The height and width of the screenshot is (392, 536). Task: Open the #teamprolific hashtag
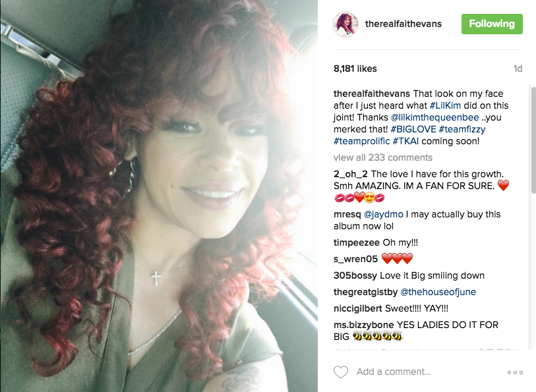[x=362, y=142]
